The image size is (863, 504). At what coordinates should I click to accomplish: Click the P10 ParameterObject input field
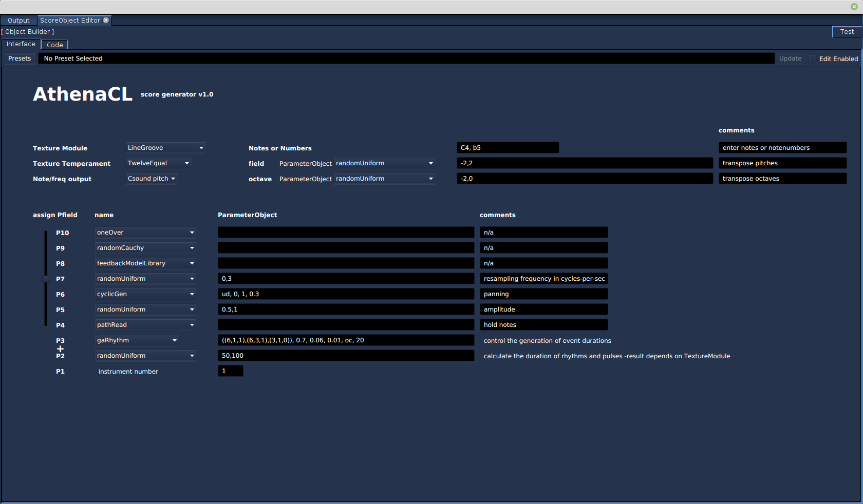pos(346,232)
